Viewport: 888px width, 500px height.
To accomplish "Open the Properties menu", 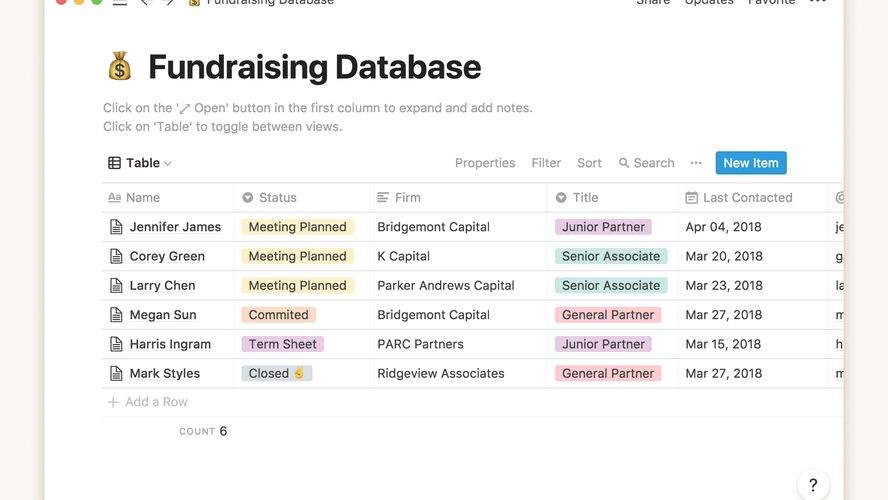I will pos(485,163).
